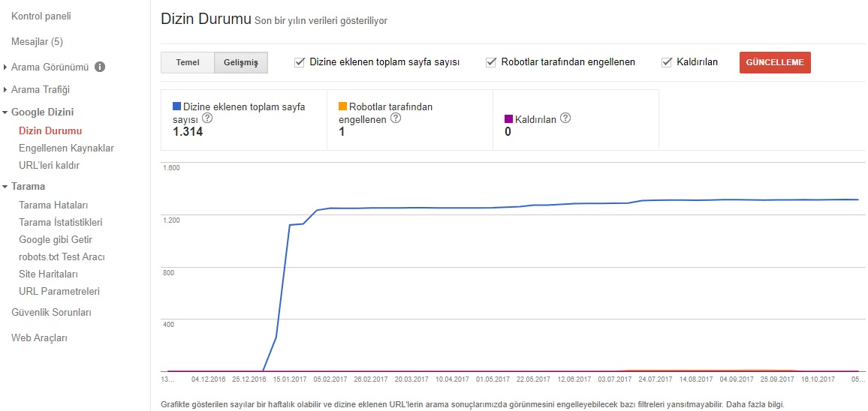Click the blue legend square for indexed pages
This screenshot has width=868, height=411.
tap(176, 106)
